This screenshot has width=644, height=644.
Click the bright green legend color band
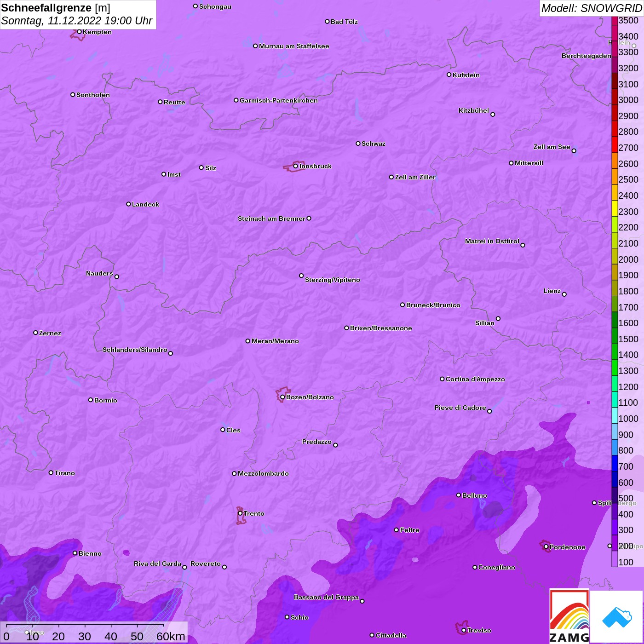coord(615,368)
